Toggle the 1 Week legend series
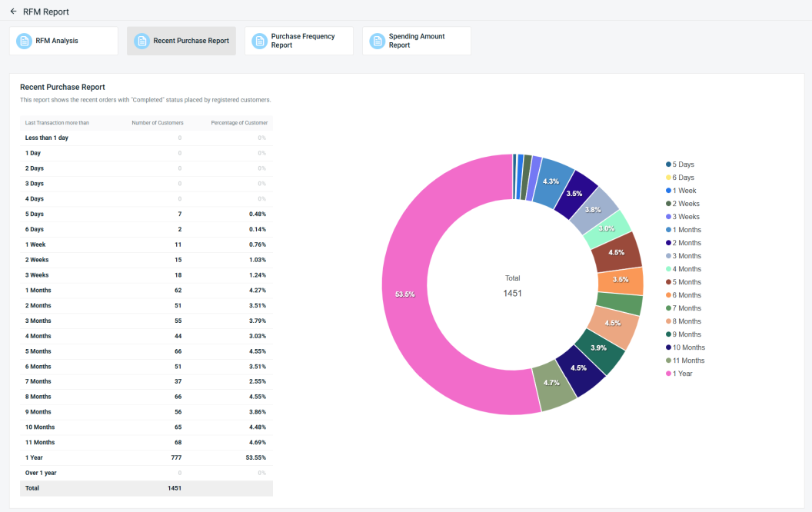The height and width of the screenshot is (512, 812). (684, 191)
